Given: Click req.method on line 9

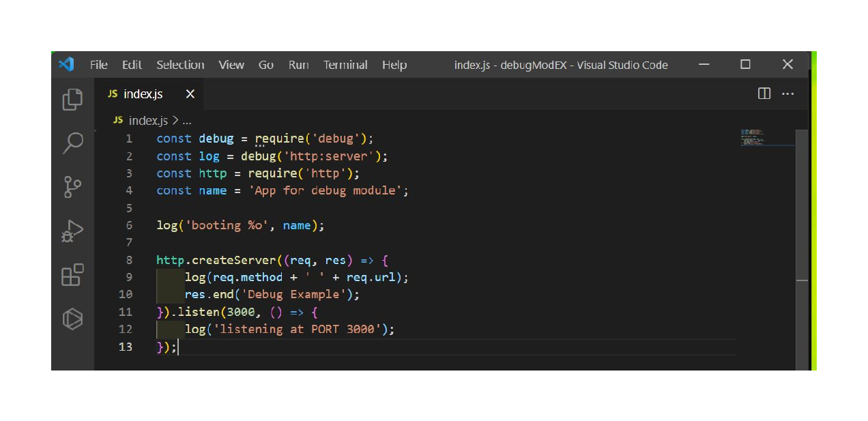Looking at the screenshot, I should tap(248, 277).
